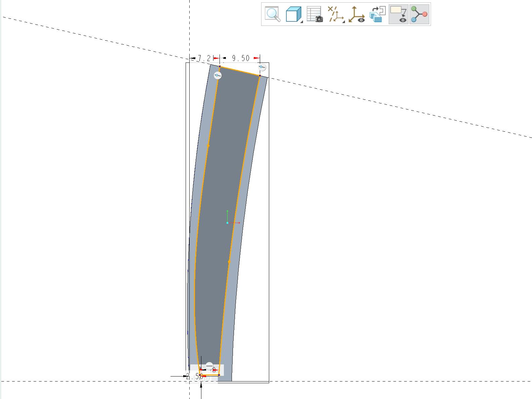Click the datum display filters icon
532x399 pixels.
(x=335, y=14)
